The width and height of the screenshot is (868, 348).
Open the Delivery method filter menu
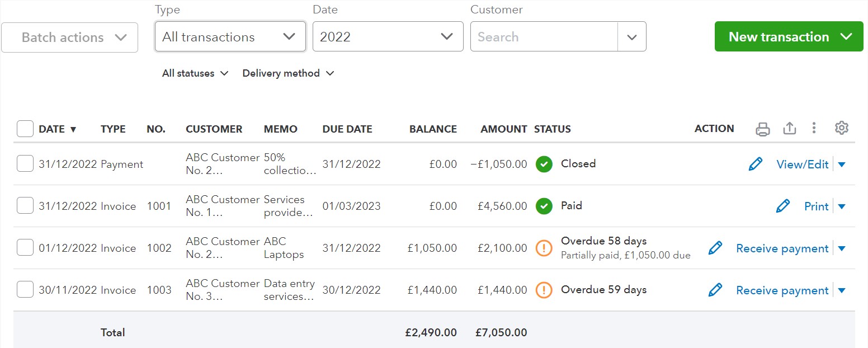288,73
